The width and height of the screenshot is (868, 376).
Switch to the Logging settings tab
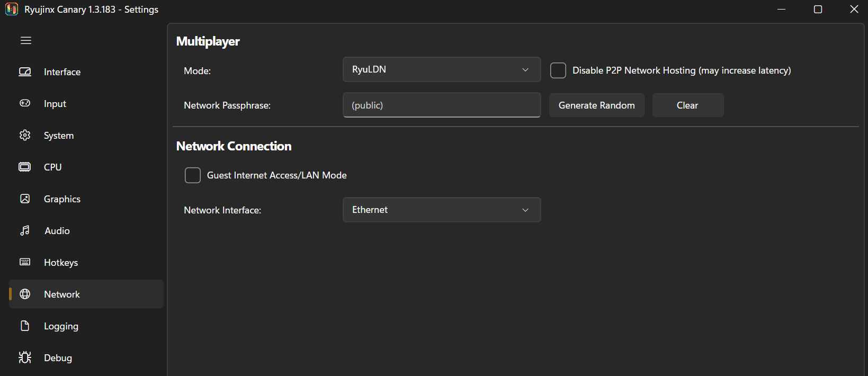point(61,326)
